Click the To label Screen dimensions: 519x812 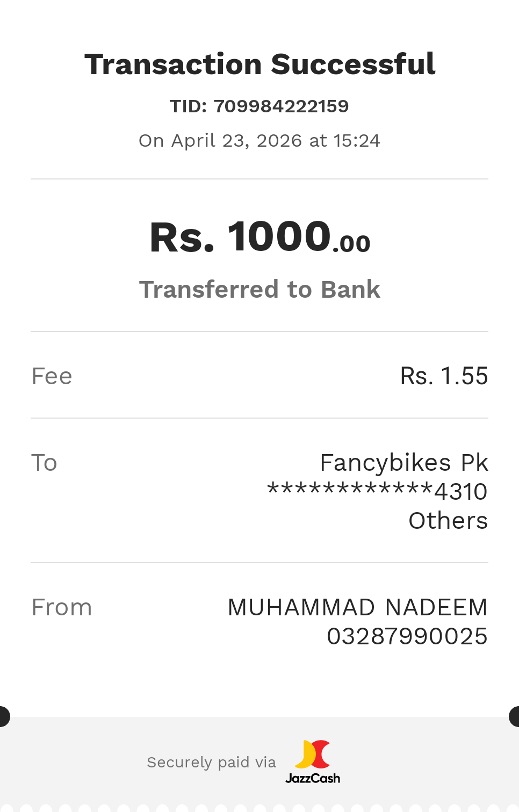click(44, 463)
